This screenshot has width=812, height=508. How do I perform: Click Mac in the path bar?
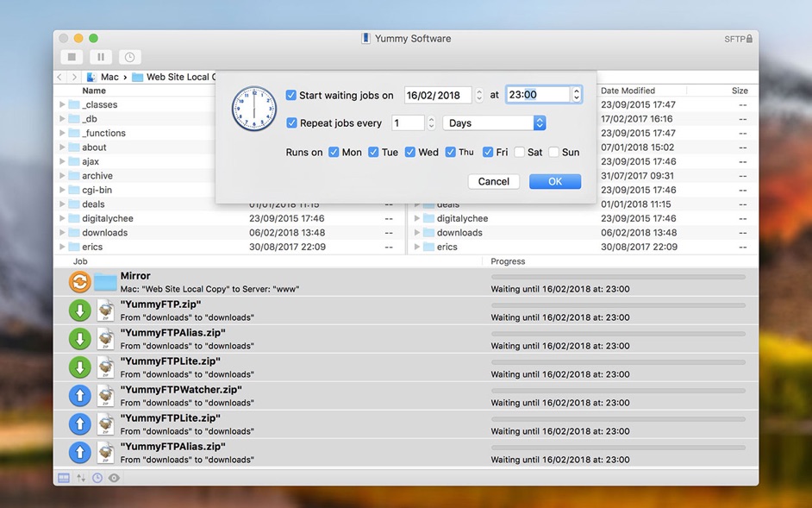tap(109, 78)
